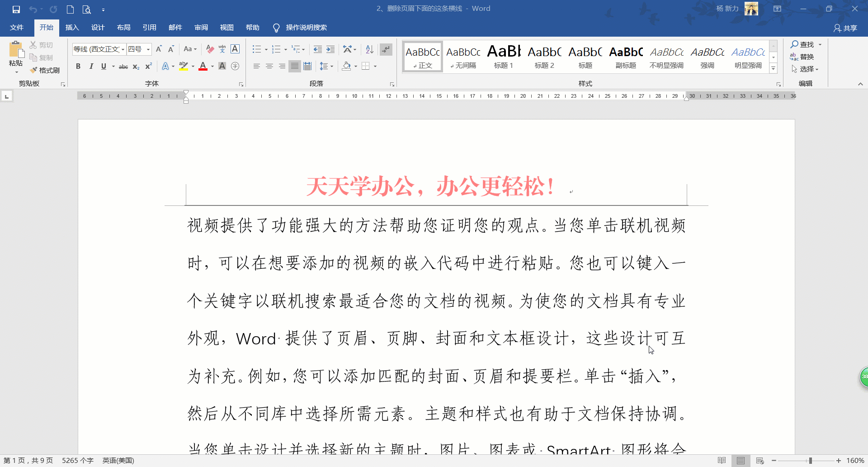
Task: Create a new blank document from the quick access toolbar
Action: click(x=70, y=9)
